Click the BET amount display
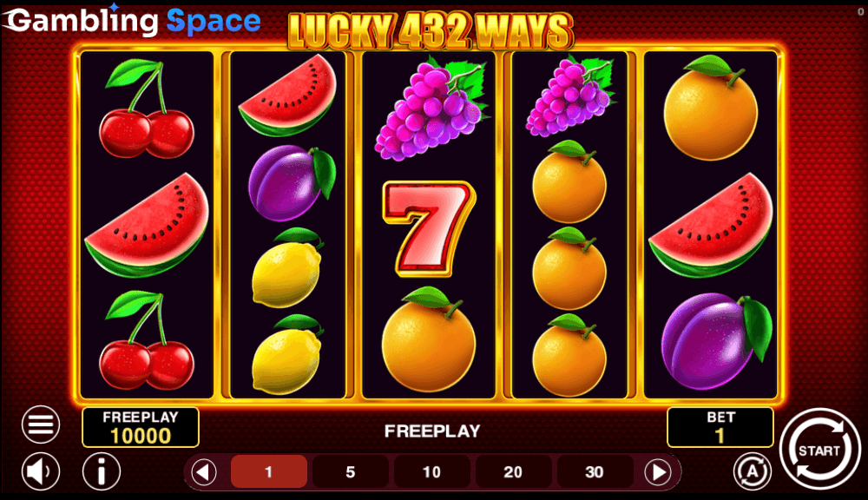 pos(720,427)
